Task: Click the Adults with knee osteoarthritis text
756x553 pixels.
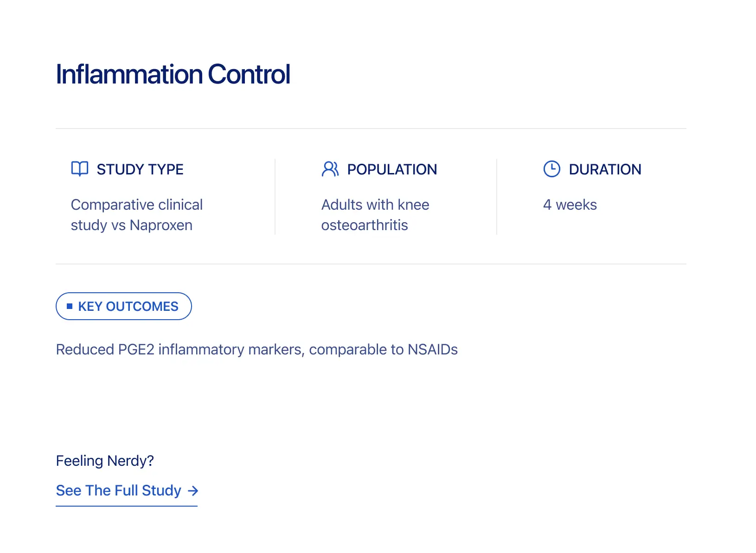Action: (x=375, y=215)
